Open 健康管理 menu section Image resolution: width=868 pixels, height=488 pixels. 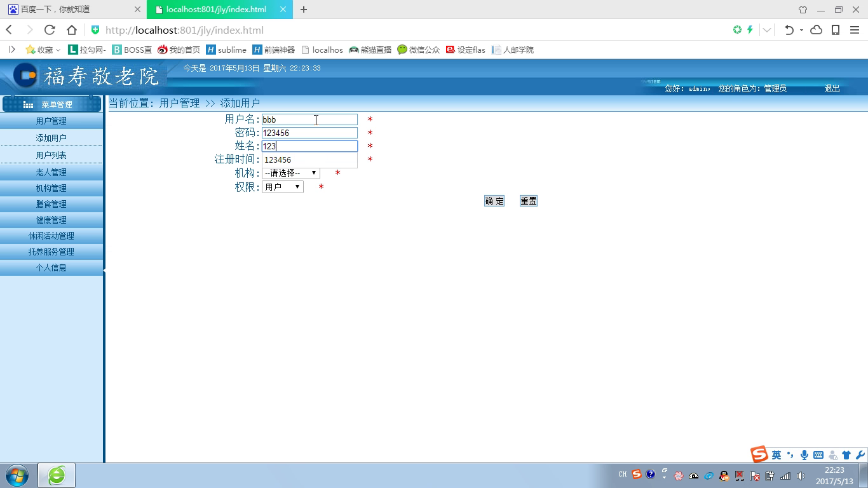[51, 220]
